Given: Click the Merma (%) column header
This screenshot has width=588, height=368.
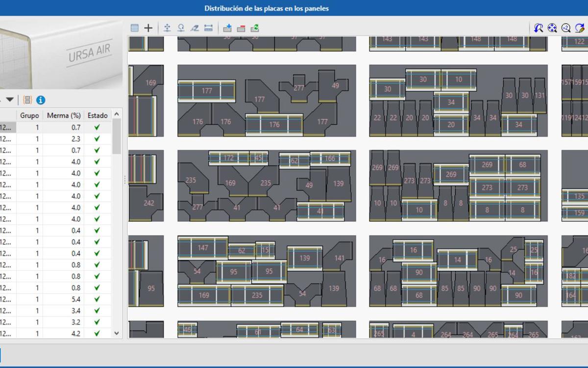Looking at the screenshot, I should click(63, 116).
